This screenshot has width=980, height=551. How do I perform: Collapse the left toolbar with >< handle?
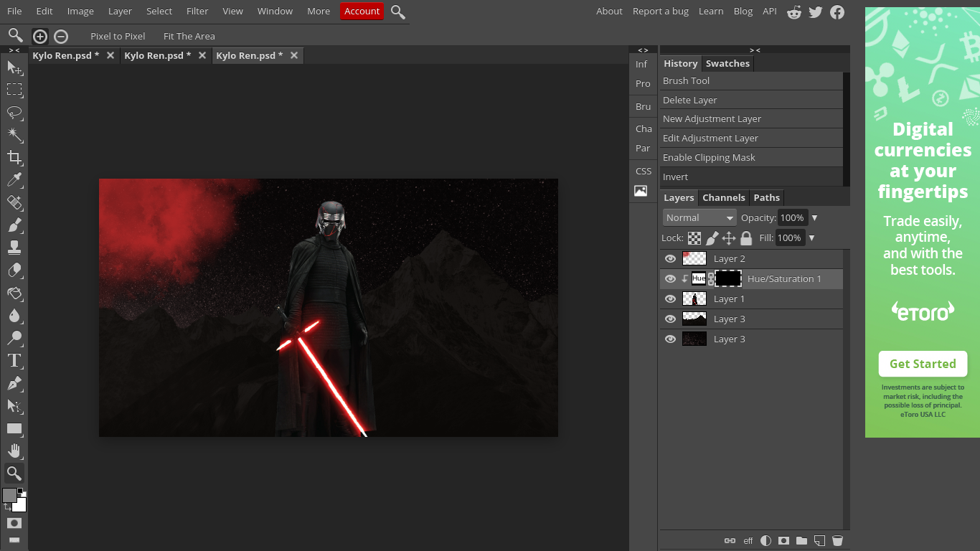pyautogui.click(x=14, y=50)
